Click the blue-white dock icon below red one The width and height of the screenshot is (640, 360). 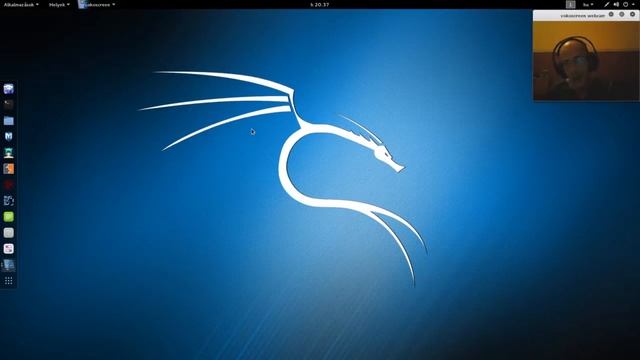[9, 200]
